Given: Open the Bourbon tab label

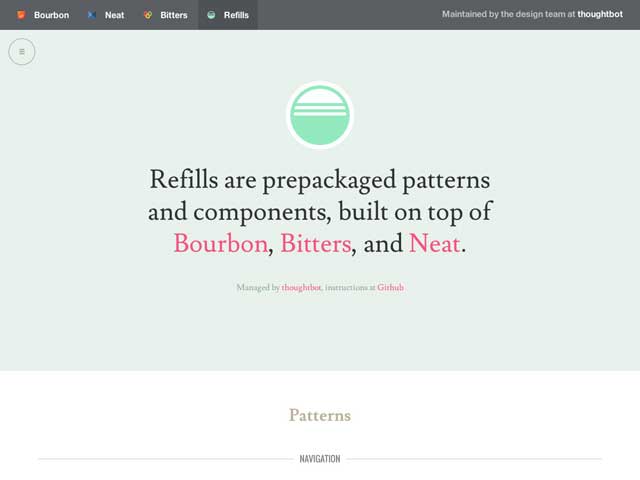Looking at the screenshot, I should pos(51,15).
